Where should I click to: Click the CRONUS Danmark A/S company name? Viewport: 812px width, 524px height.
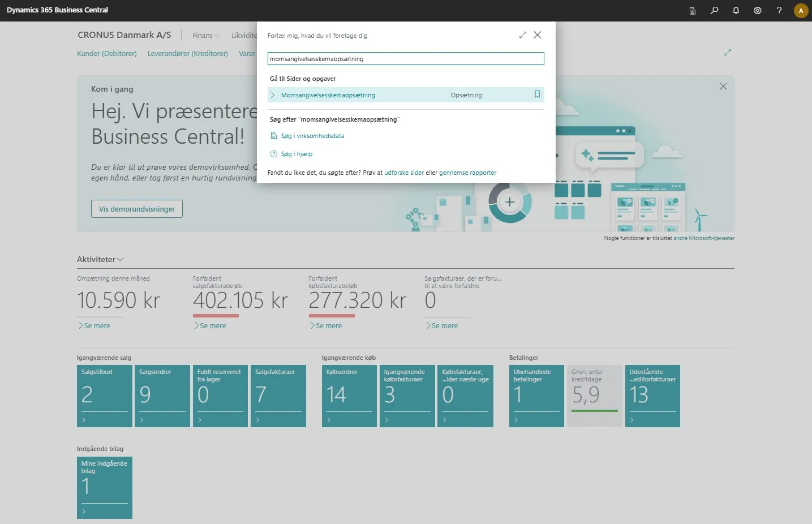click(x=124, y=35)
